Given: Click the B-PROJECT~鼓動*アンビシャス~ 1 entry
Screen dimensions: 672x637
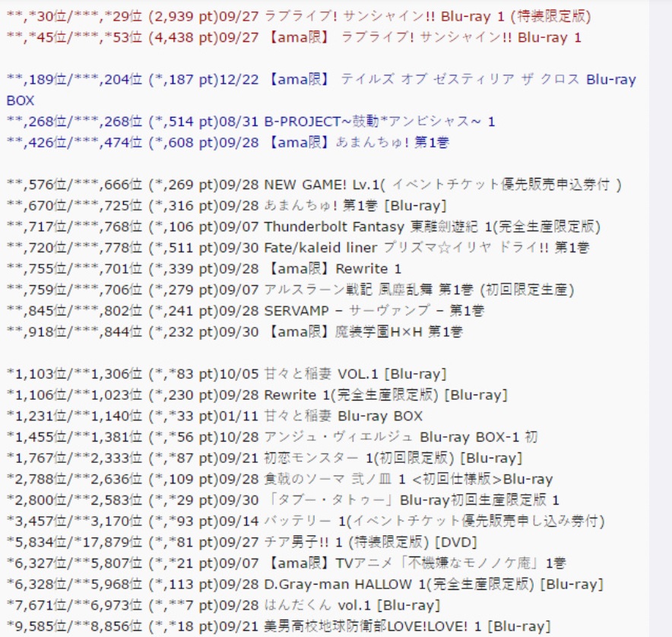Looking at the screenshot, I should click(251, 122).
